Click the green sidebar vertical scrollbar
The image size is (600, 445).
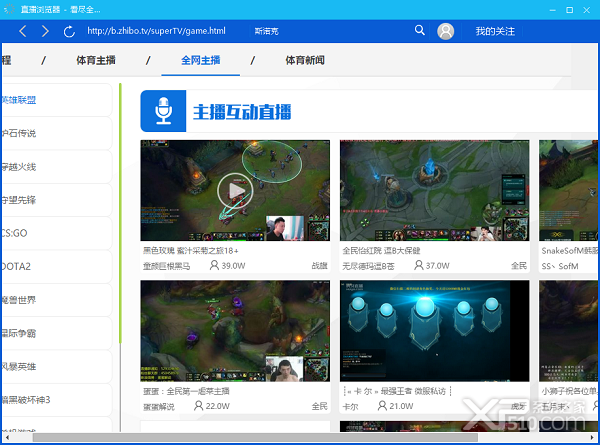(120, 213)
